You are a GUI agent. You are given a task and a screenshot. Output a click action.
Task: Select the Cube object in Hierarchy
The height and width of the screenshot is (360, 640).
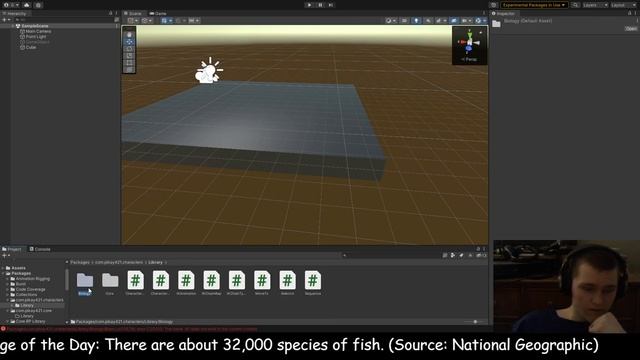pos(31,47)
